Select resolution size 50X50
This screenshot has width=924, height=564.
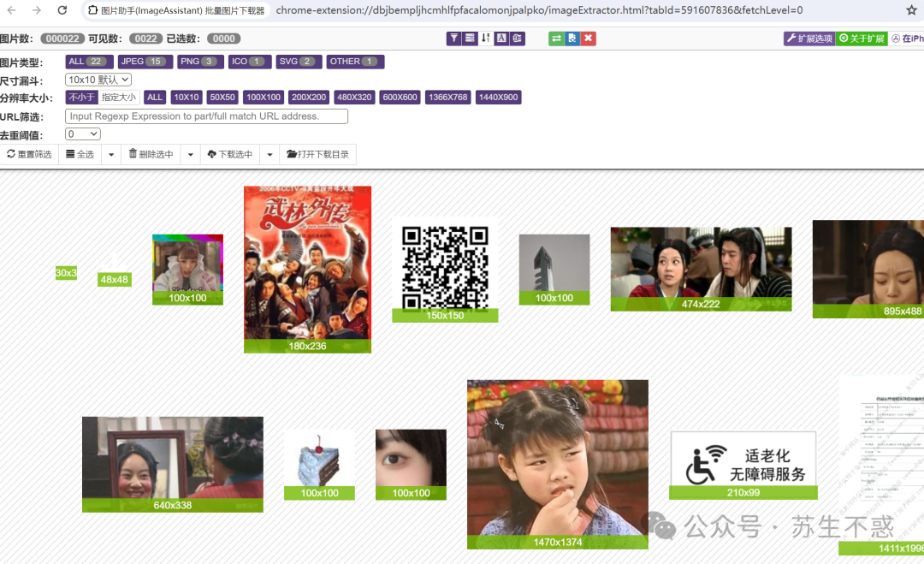[222, 98]
